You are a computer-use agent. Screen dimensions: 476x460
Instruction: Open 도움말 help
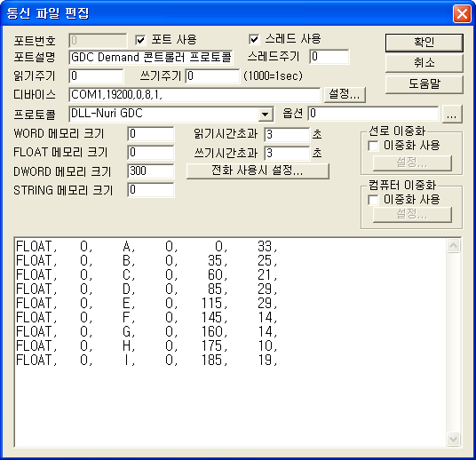tap(424, 84)
